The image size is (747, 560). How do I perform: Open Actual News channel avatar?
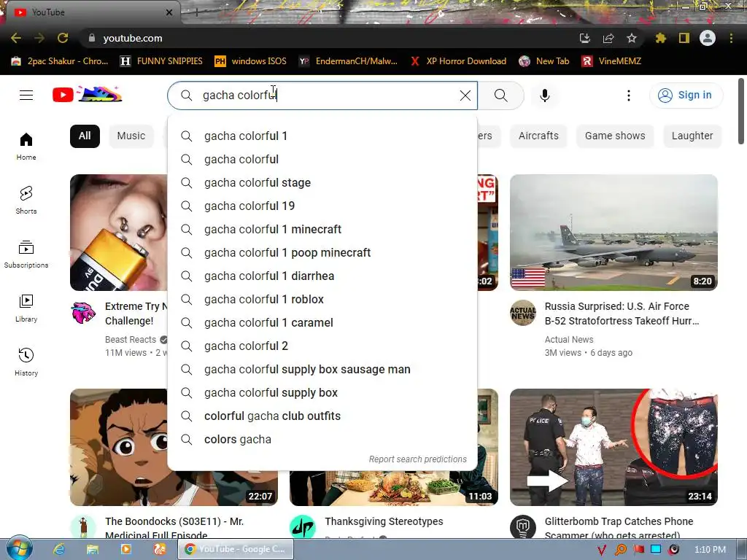click(x=522, y=313)
